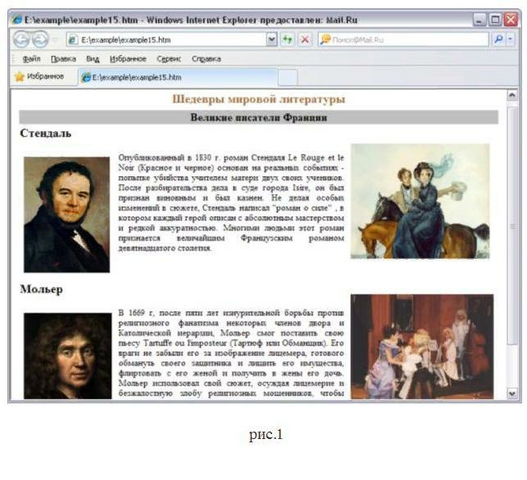The image size is (527, 480).
Task: Open the Сервис menu
Action: click(169, 59)
